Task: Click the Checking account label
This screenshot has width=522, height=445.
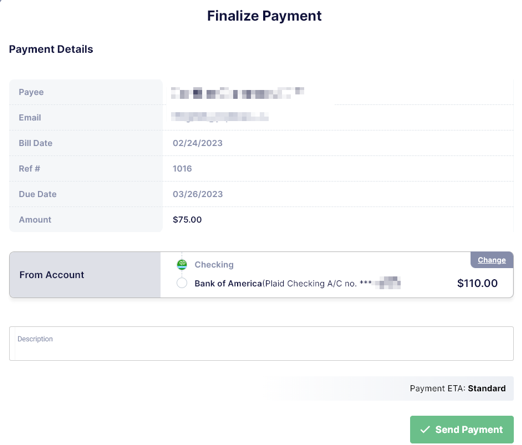Action: (214, 265)
